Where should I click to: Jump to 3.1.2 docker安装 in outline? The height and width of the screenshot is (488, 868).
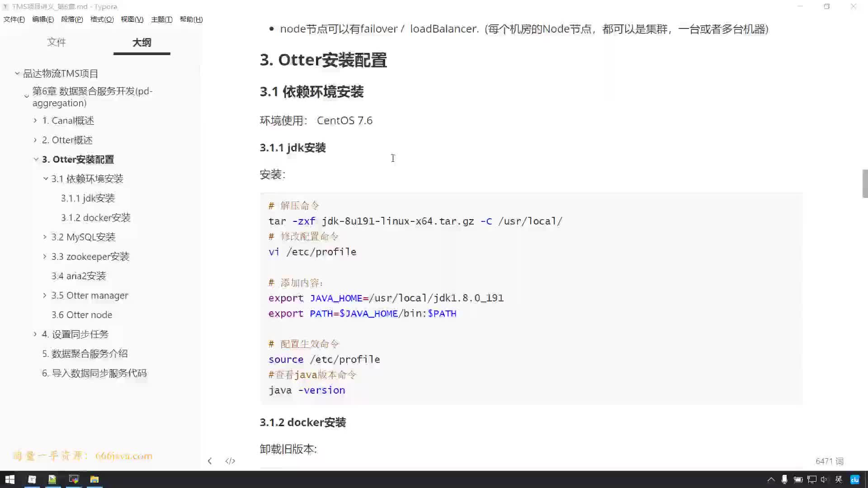[96, 217]
